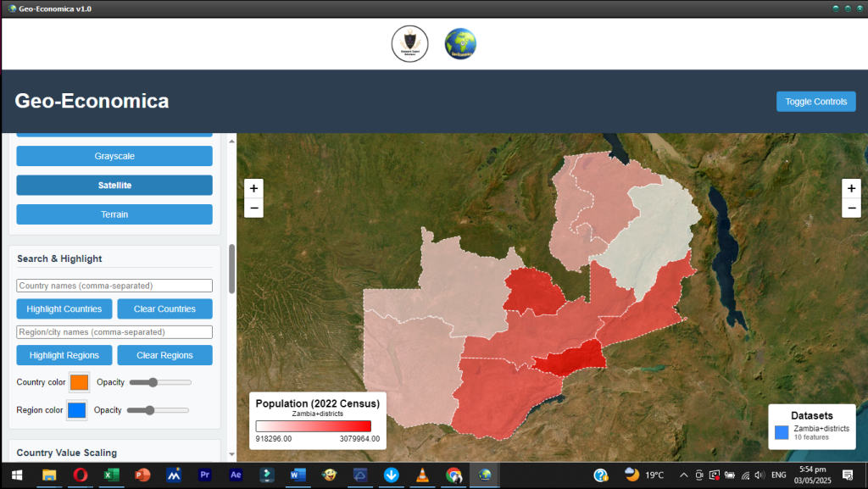This screenshot has height=489, width=868.
Task: Launch Adobe Premiere Pro from taskbar
Action: pos(204,475)
